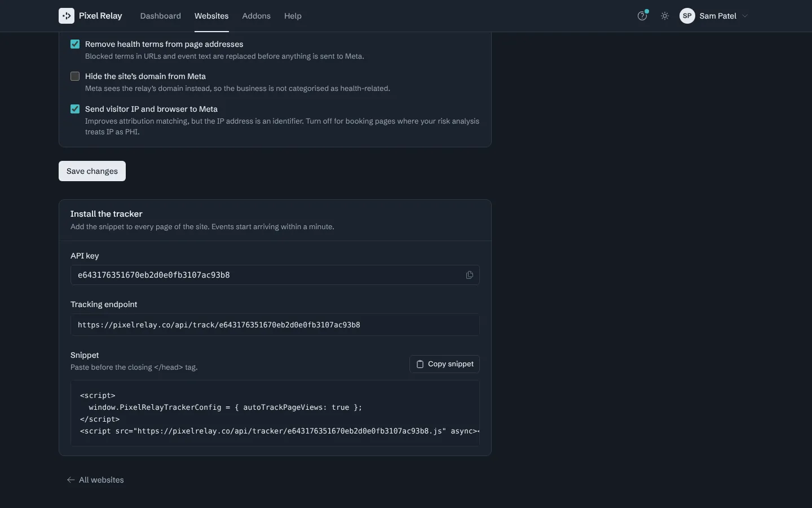Return via the All websites link
The width and height of the screenshot is (812, 508).
pos(95,480)
